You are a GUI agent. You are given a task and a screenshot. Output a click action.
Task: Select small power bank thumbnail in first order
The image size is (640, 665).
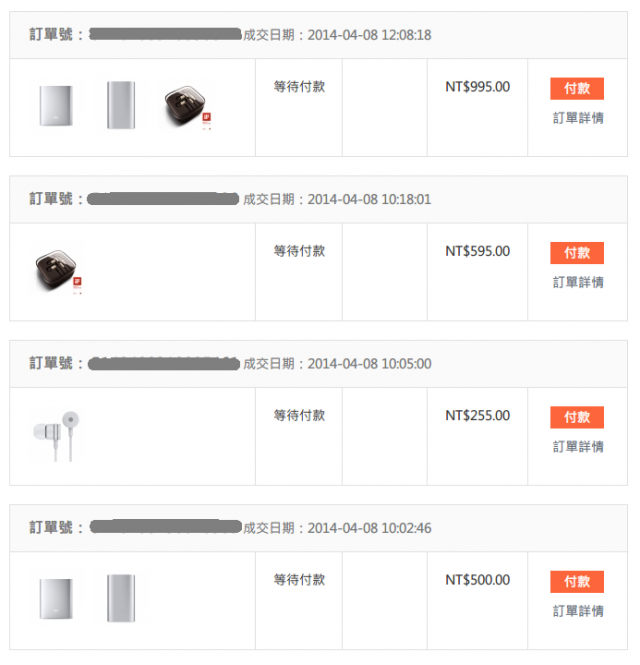click(x=56, y=106)
